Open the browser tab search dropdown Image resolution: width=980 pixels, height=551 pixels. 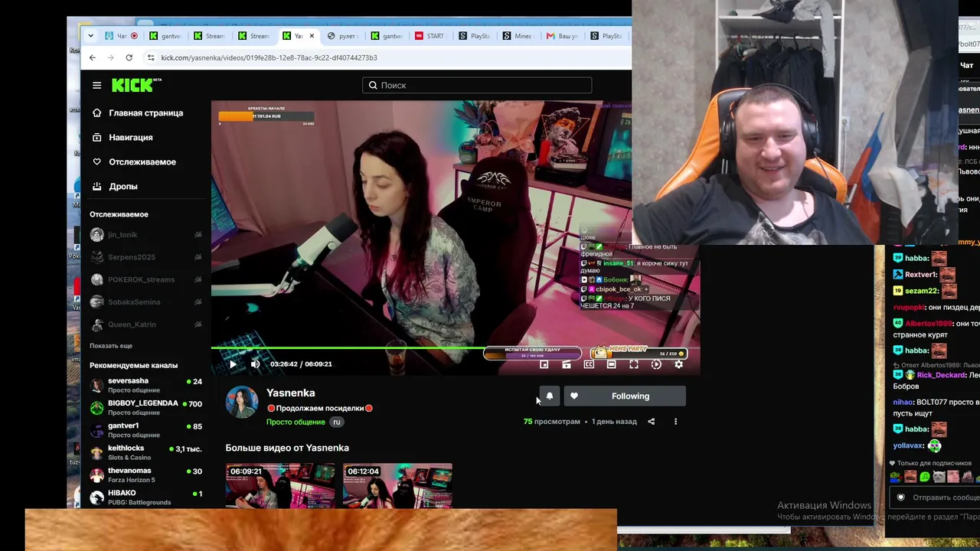91,36
